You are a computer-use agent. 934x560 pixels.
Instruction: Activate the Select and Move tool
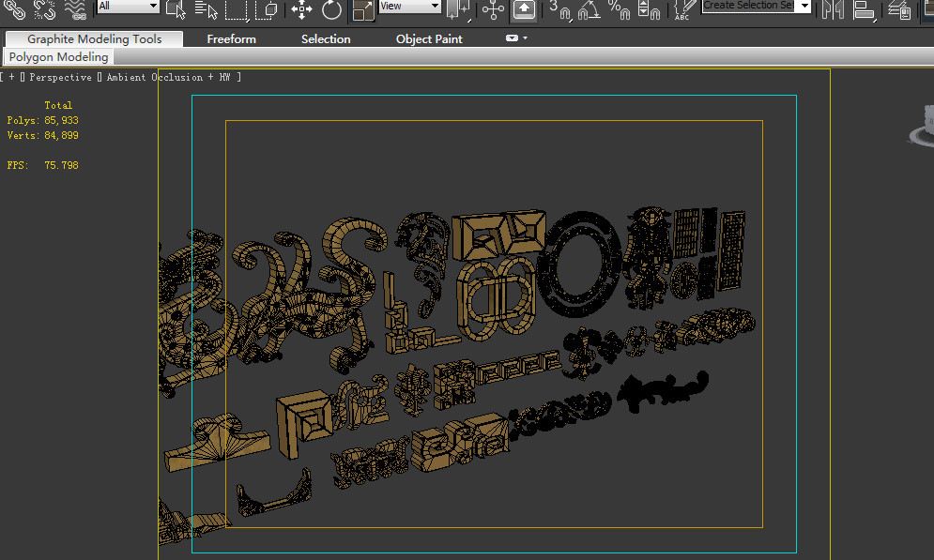[x=302, y=9]
